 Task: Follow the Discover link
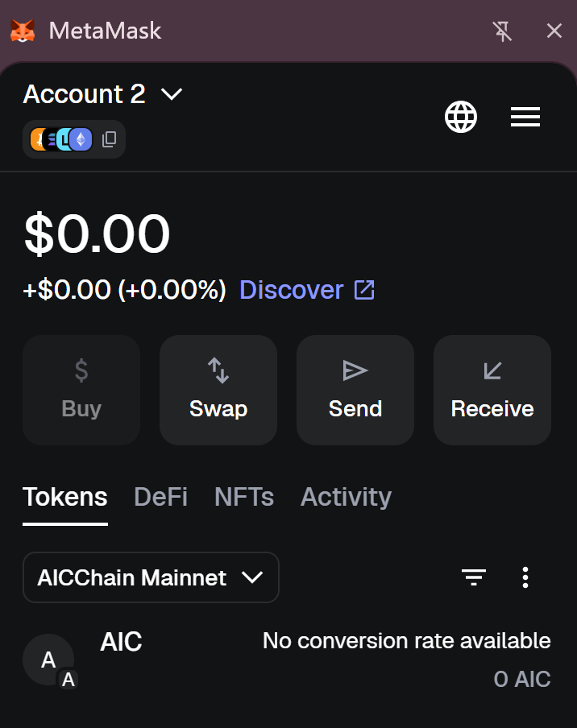tap(307, 290)
